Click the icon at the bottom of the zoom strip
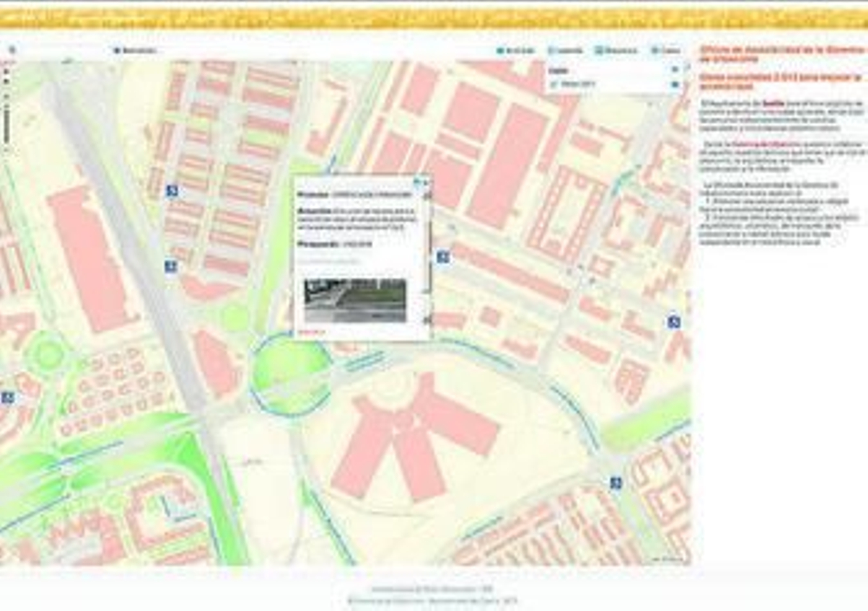The image size is (868, 611). tap(7, 151)
